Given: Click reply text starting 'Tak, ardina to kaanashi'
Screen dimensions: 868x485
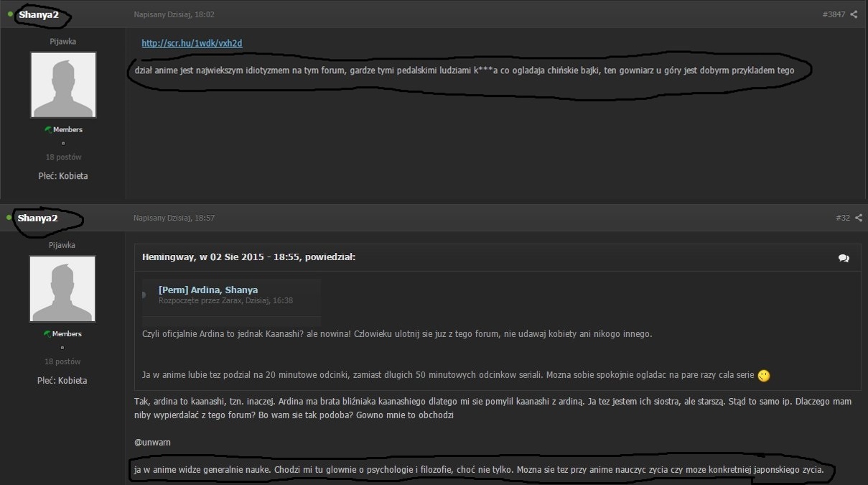Looking at the screenshot, I should click(x=493, y=408).
